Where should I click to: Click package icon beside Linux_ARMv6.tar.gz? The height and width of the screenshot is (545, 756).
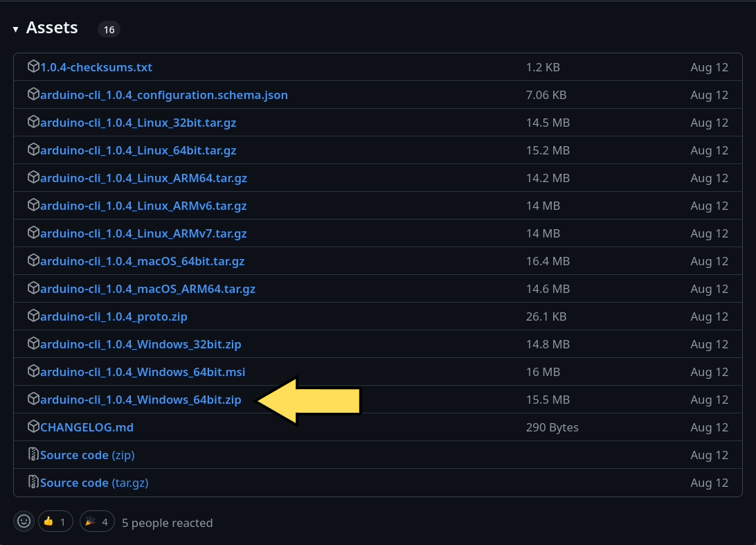(x=33, y=204)
